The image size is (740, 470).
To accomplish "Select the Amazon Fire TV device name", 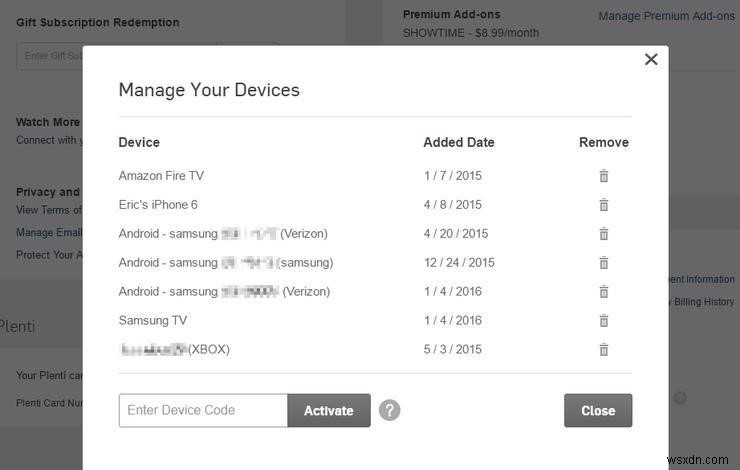I will [161, 176].
